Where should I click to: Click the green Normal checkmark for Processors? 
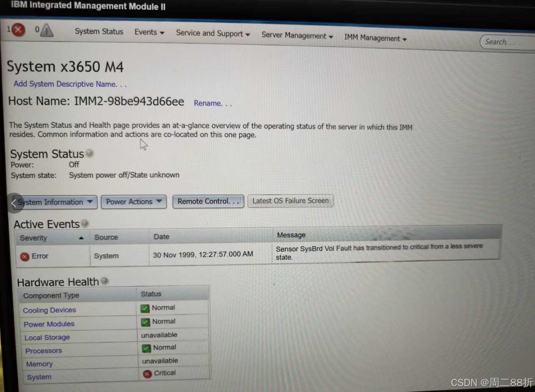[147, 348]
